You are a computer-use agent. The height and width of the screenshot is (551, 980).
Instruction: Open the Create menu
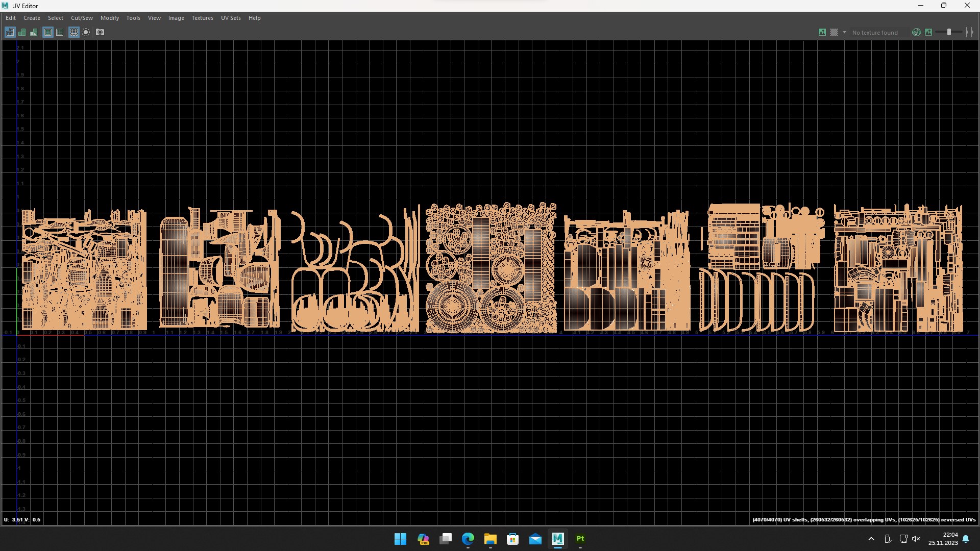(32, 18)
